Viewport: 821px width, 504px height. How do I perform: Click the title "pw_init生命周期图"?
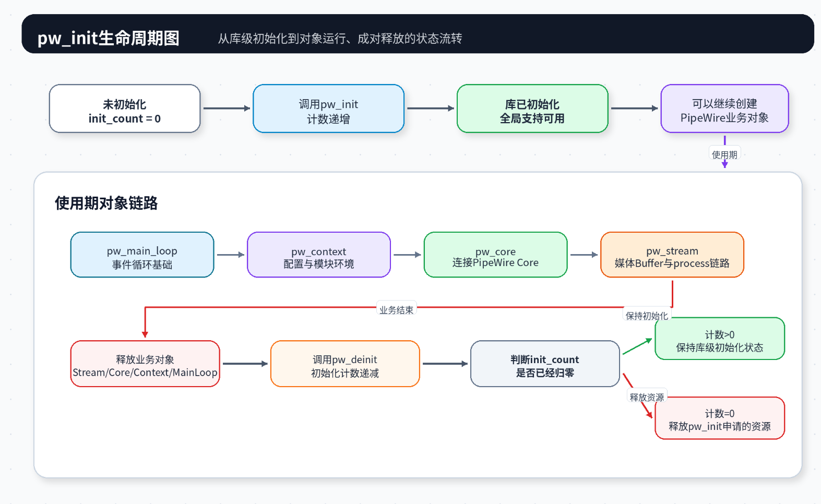[109, 38]
